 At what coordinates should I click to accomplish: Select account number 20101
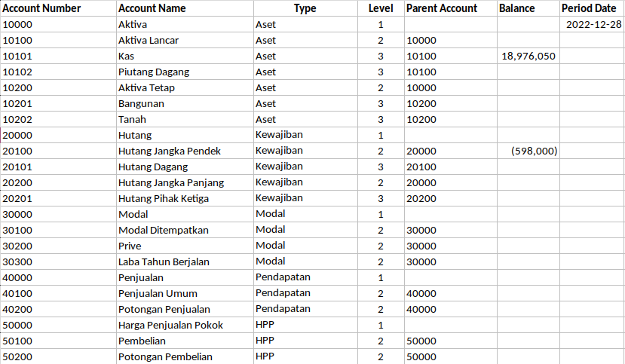58,167
